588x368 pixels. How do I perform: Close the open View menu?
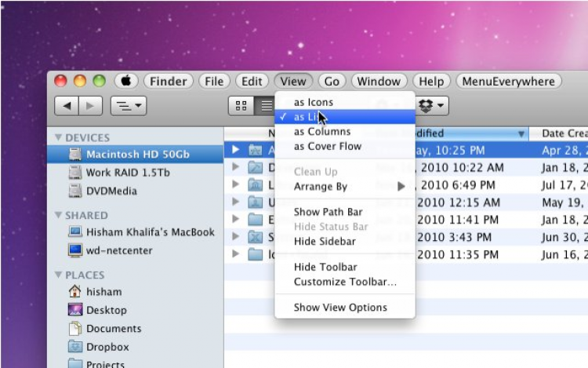click(293, 81)
